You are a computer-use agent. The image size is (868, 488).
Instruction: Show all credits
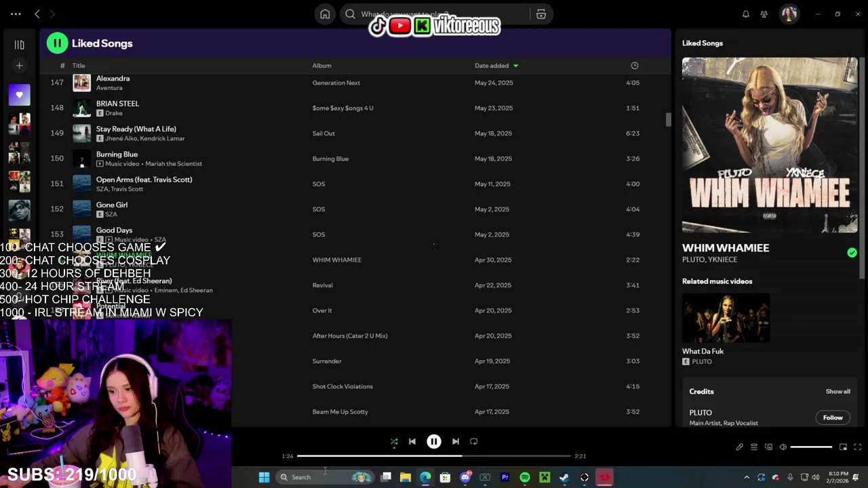click(x=837, y=392)
